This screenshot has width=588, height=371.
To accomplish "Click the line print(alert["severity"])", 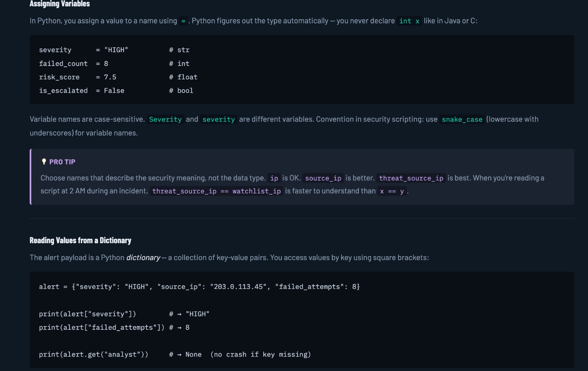I will [88, 314].
